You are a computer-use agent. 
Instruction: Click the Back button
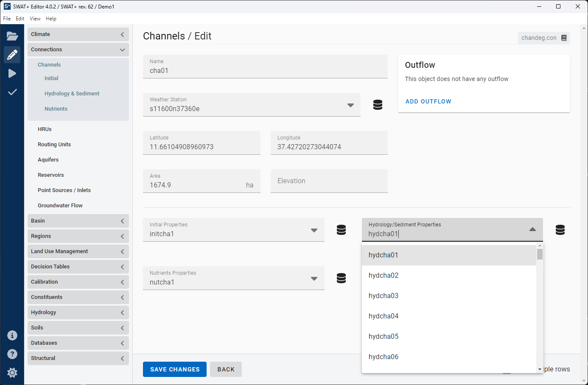pos(226,369)
